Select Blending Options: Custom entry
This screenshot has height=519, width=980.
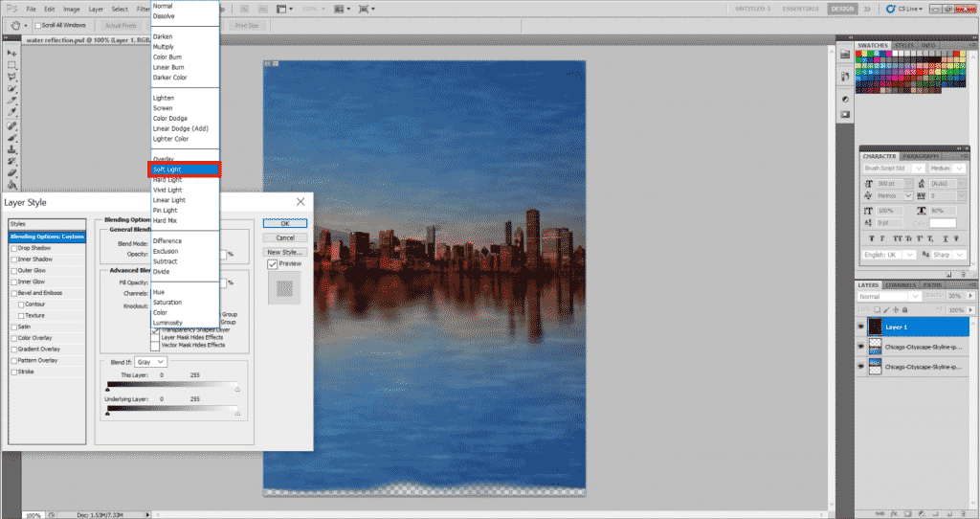(47, 237)
